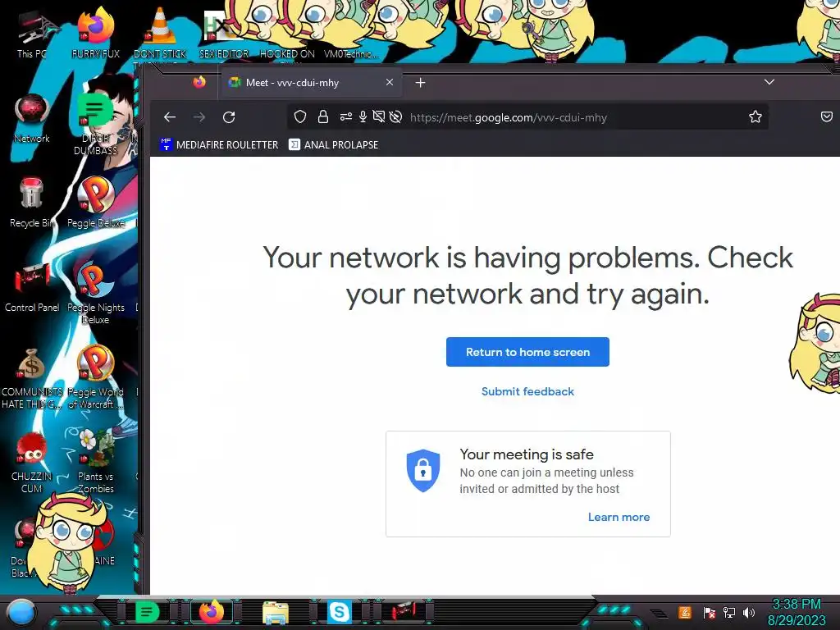Show site security info via padlock icon
840x630 pixels.
point(323,116)
